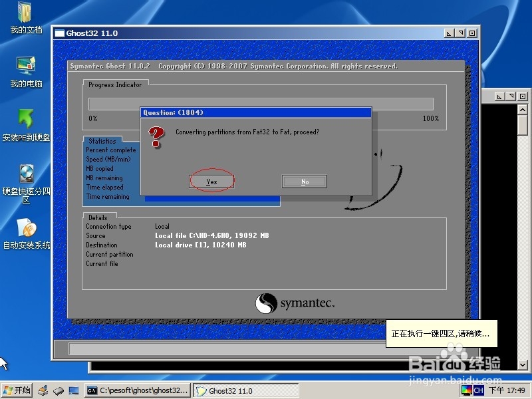
Task: Click No in the Question dialog
Action: point(305,182)
